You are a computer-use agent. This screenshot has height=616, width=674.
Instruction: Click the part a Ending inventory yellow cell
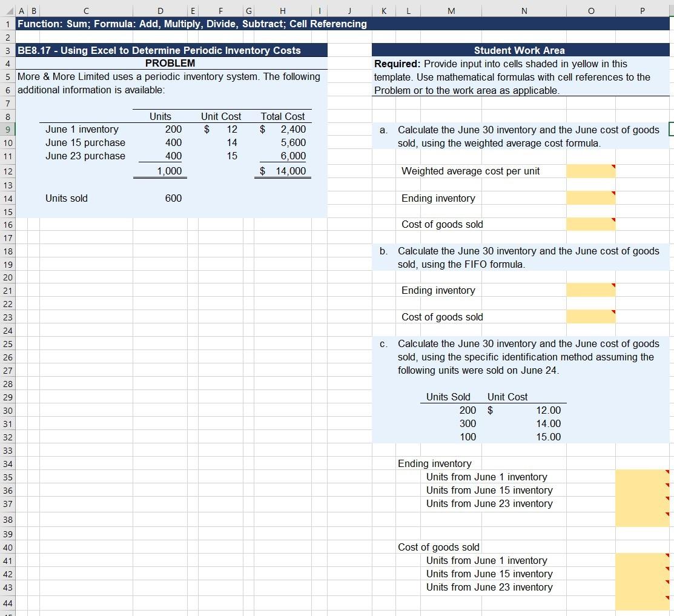click(x=591, y=198)
